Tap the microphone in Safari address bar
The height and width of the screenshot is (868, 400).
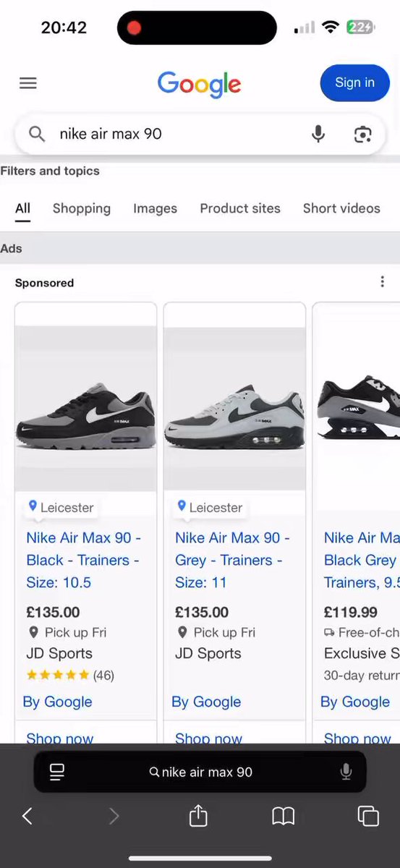346,772
